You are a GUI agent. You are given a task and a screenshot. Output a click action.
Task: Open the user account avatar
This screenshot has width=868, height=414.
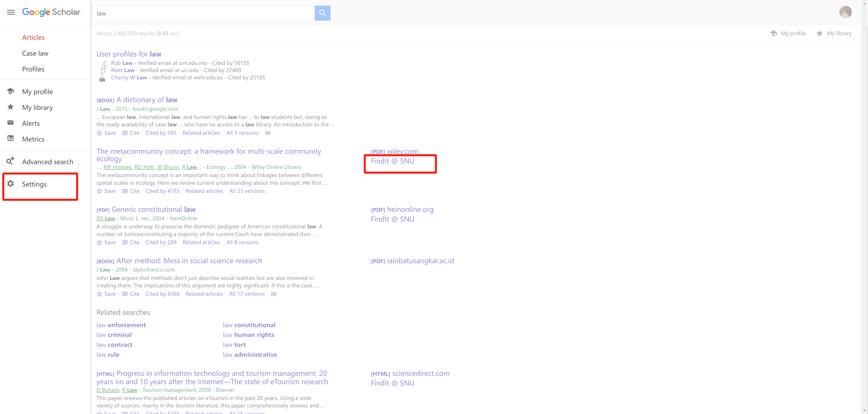click(845, 12)
